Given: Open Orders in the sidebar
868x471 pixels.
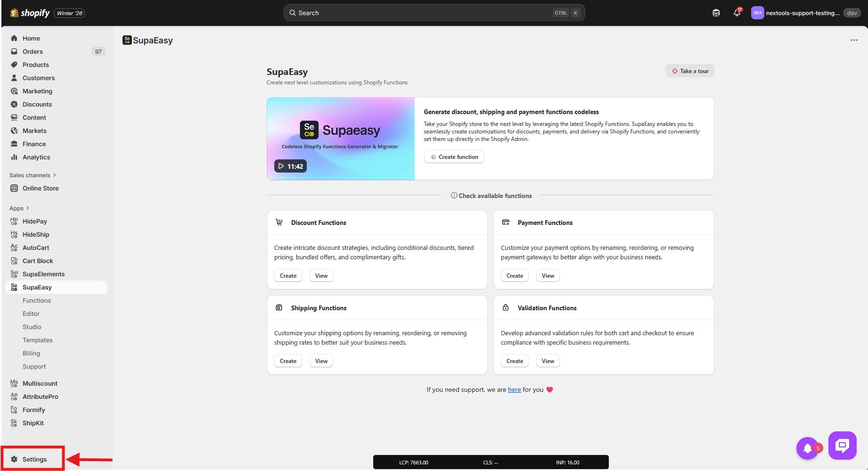Looking at the screenshot, I should 33,51.
